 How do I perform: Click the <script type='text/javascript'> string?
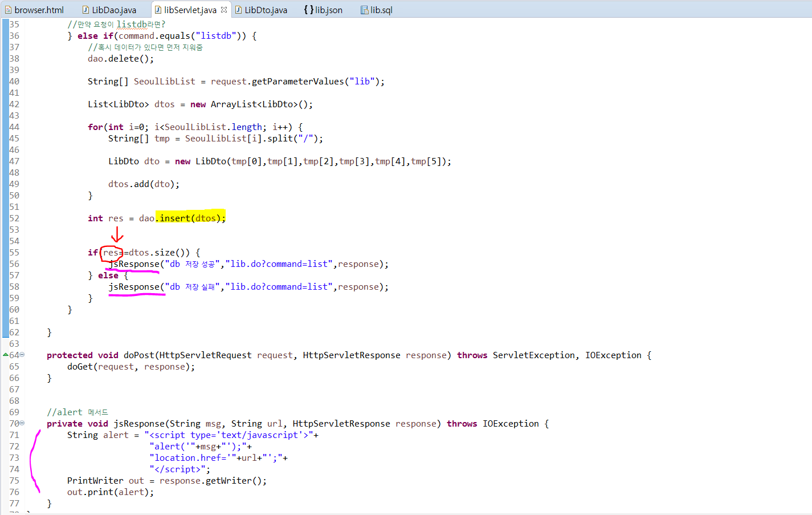click(228, 435)
